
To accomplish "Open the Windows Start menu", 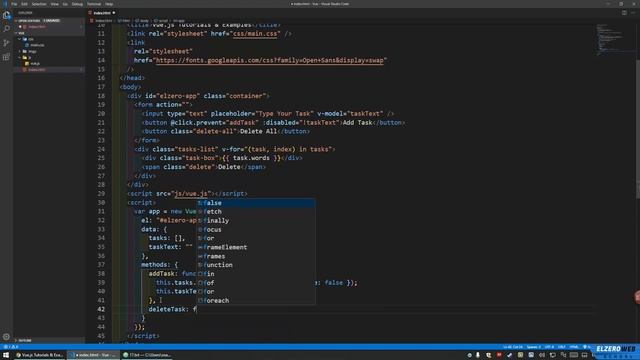I will pos(6,355).
